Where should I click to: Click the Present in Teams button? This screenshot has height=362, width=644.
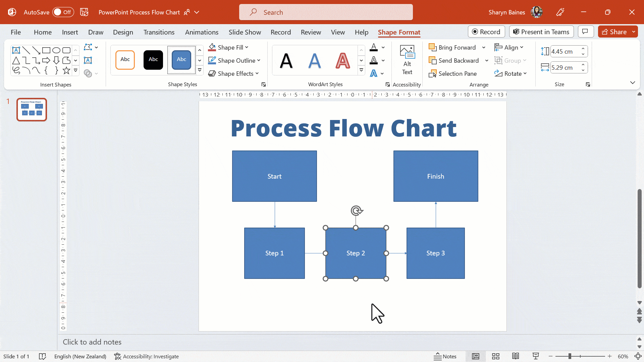click(541, 32)
